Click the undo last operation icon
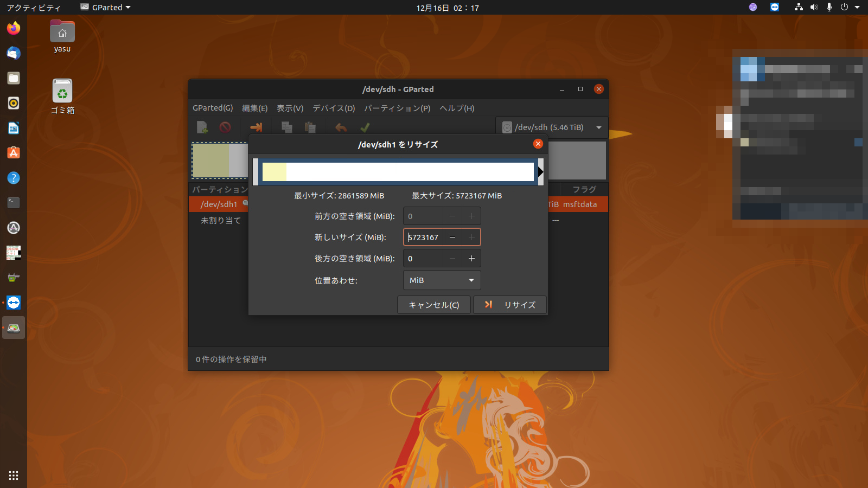Viewport: 868px width, 488px height. point(341,127)
